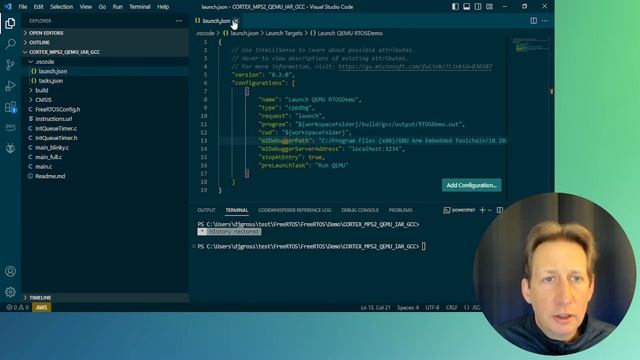Expand the CMSIS folder

click(105, 100)
